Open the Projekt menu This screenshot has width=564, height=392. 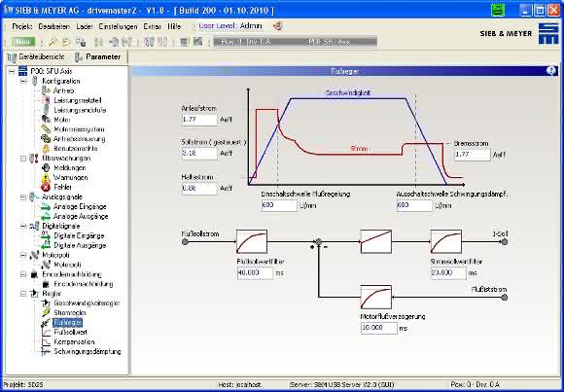point(22,26)
